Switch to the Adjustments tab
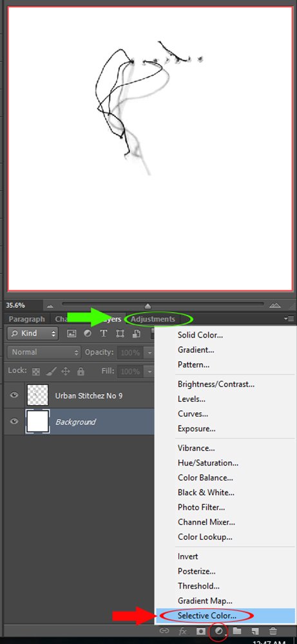 [153, 319]
